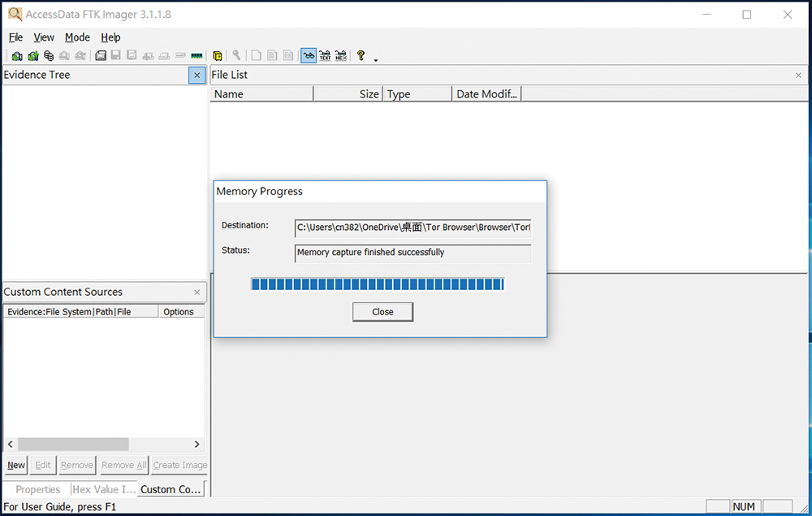812x516 pixels.
Task: Switch to the Properties tab
Action: pyautogui.click(x=38, y=489)
